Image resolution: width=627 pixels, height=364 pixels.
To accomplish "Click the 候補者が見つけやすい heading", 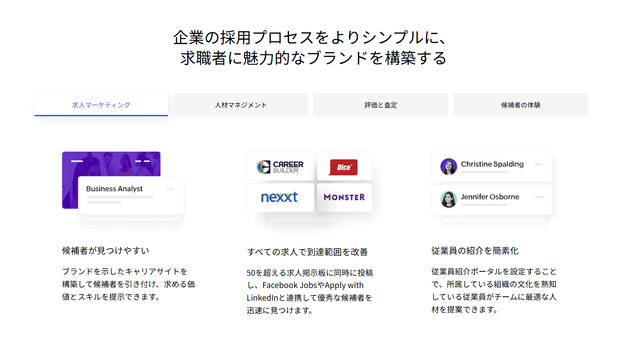I will pyautogui.click(x=106, y=251).
